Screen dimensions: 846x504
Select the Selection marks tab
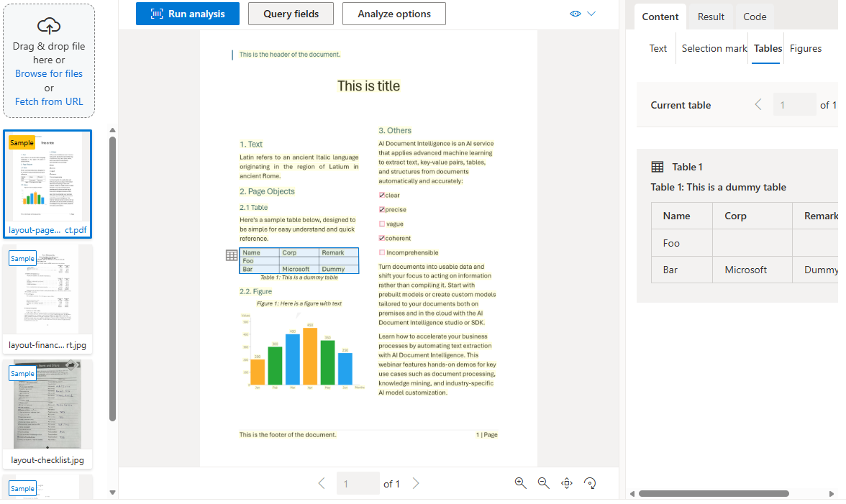coord(714,48)
